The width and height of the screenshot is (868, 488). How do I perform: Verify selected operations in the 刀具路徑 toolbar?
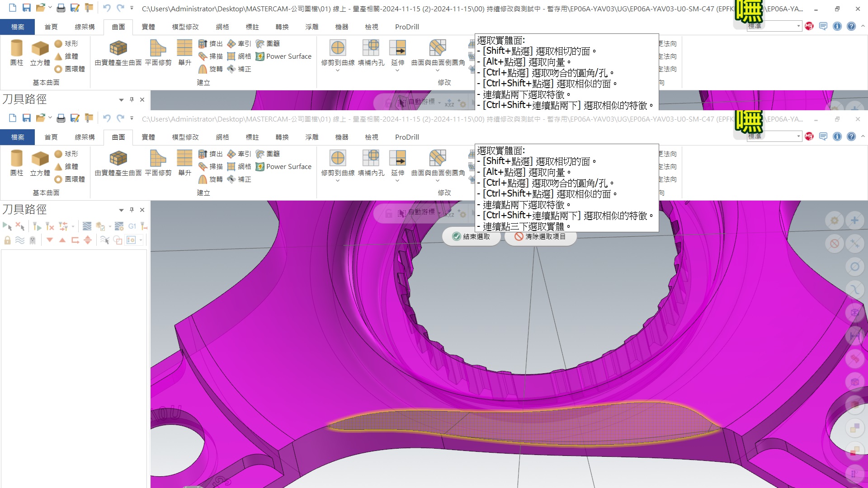click(x=100, y=226)
